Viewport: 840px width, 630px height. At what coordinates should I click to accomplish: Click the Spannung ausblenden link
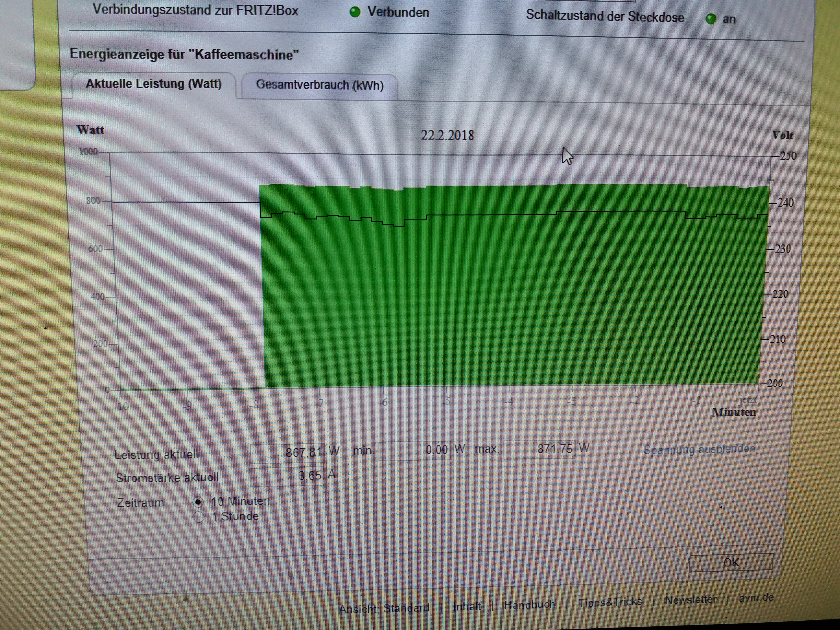click(x=699, y=449)
